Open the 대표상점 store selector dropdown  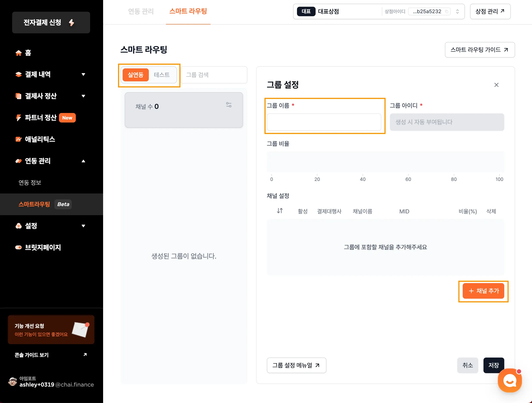pos(457,11)
